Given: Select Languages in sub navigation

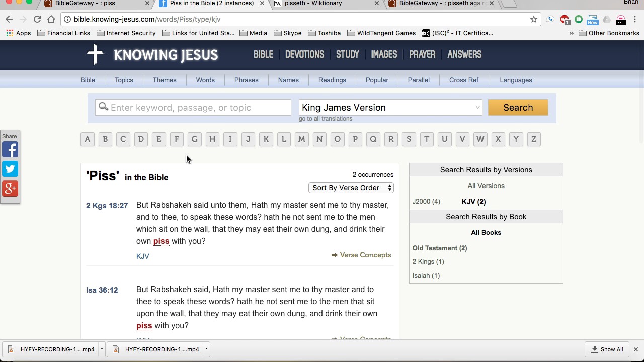Looking at the screenshot, I should click(516, 80).
